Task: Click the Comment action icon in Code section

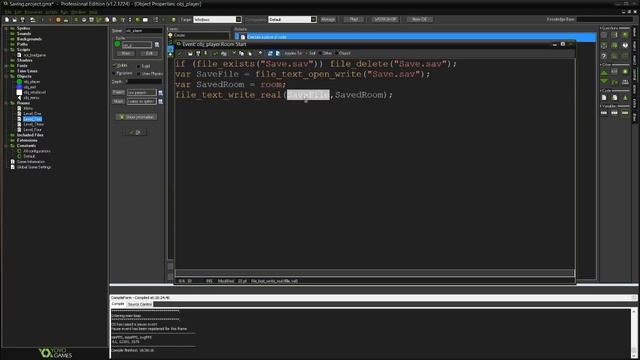Action: (x=625, y=98)
